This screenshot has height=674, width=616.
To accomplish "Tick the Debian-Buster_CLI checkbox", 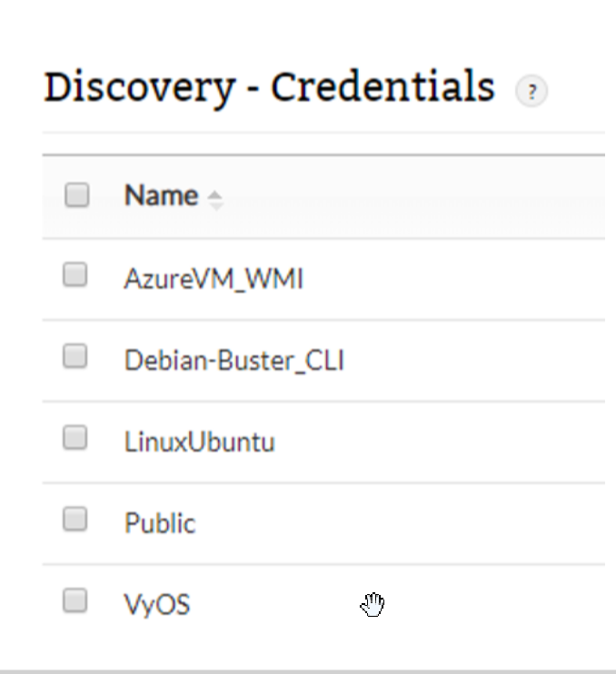I will [x=75, y=357].
